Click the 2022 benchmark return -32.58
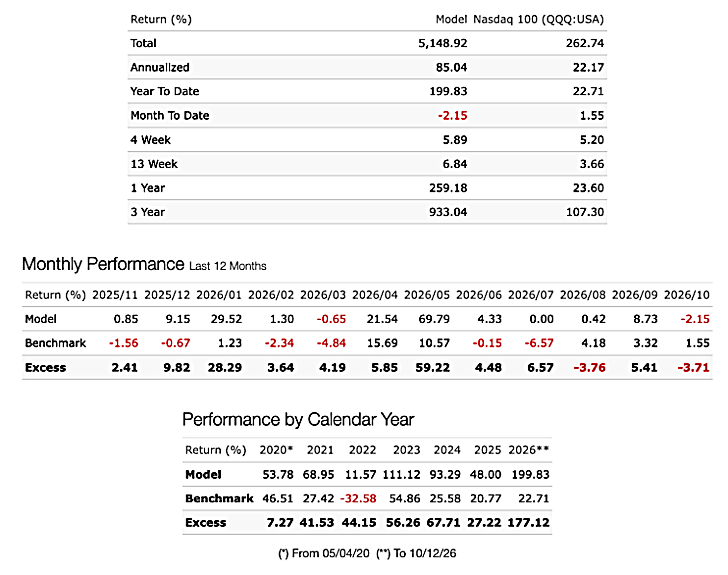 pos(358,498)
